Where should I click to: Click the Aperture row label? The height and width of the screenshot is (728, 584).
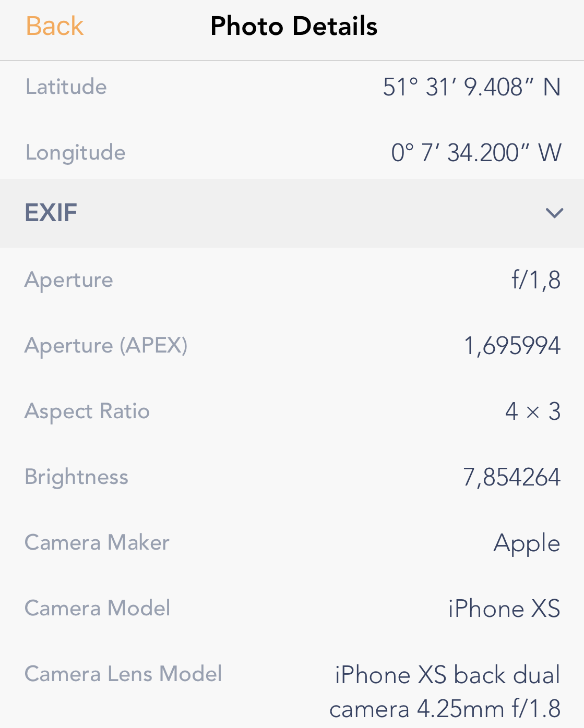click(69, 280)
